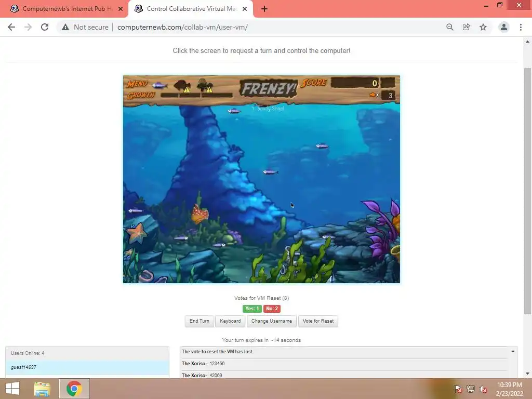Click the green Yes: 1 vote badge
The height and width of the screenshot is (399, 532).
click(x=252, y=309)
